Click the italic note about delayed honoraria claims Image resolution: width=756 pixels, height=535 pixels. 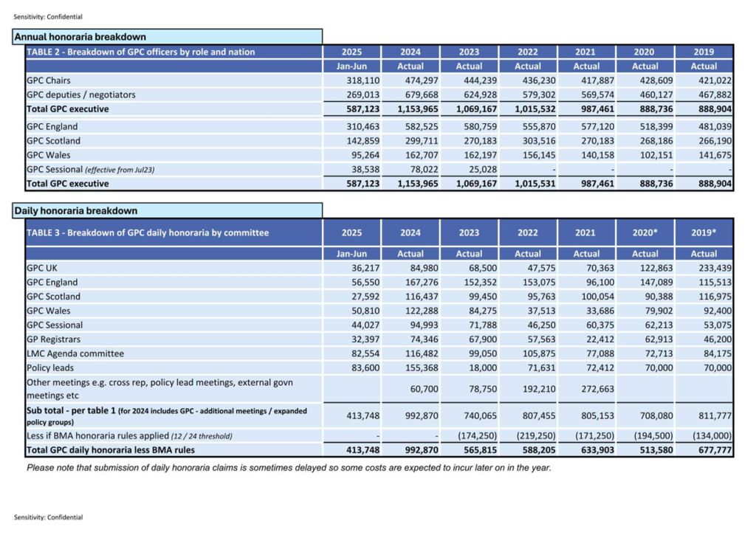(x=289, y=468)
